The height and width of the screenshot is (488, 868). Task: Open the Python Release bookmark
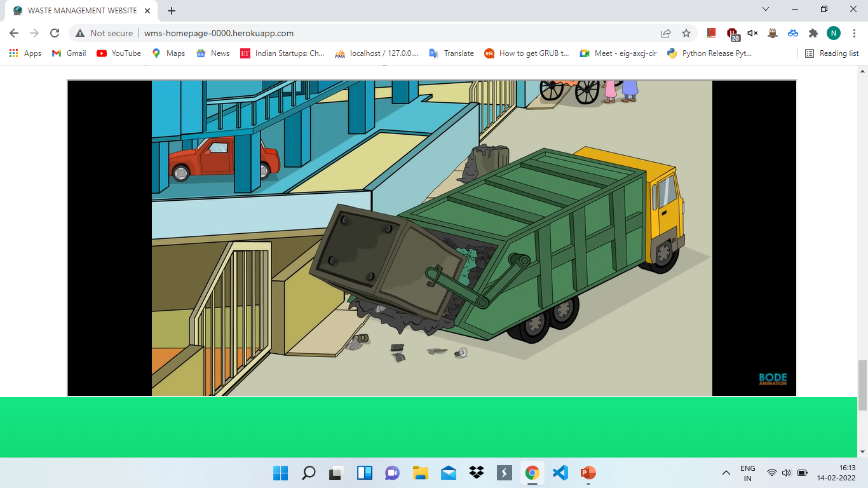click(x=710, y=53)
